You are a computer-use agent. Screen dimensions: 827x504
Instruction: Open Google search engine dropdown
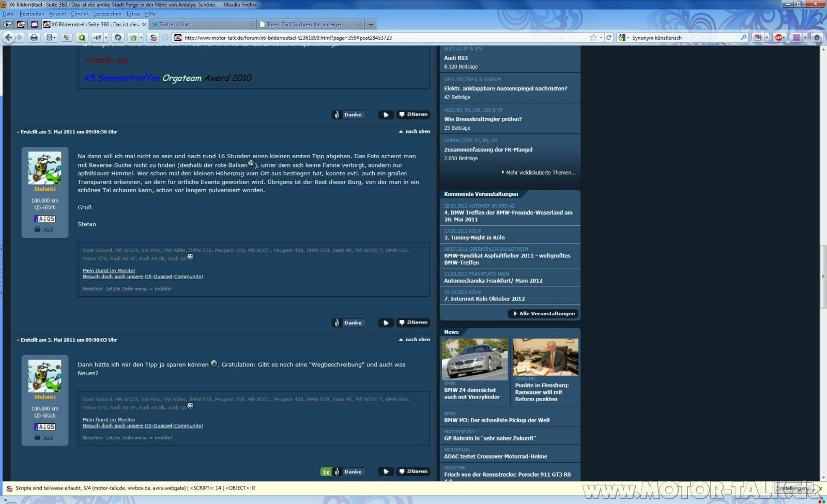[628, 38]
